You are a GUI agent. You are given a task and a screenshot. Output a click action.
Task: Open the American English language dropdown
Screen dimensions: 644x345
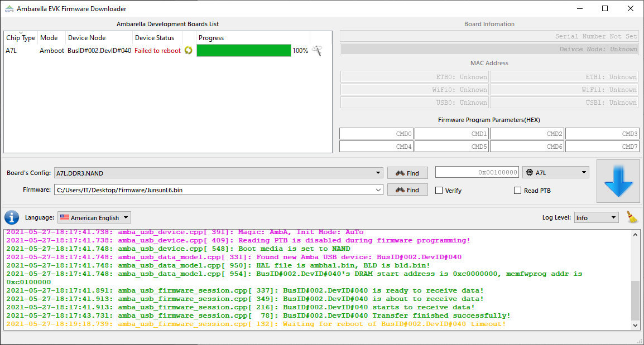point(94,218)
